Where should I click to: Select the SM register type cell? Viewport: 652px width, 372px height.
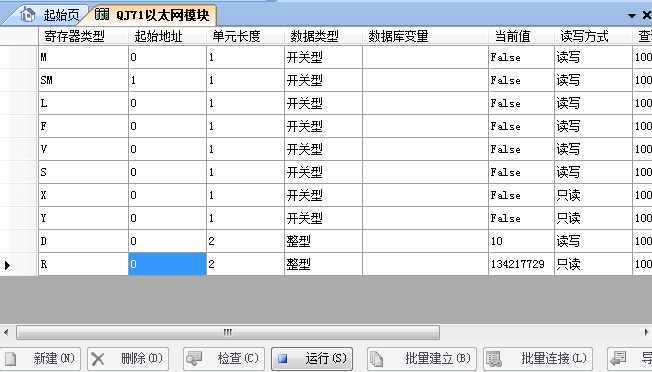(83, 80)
